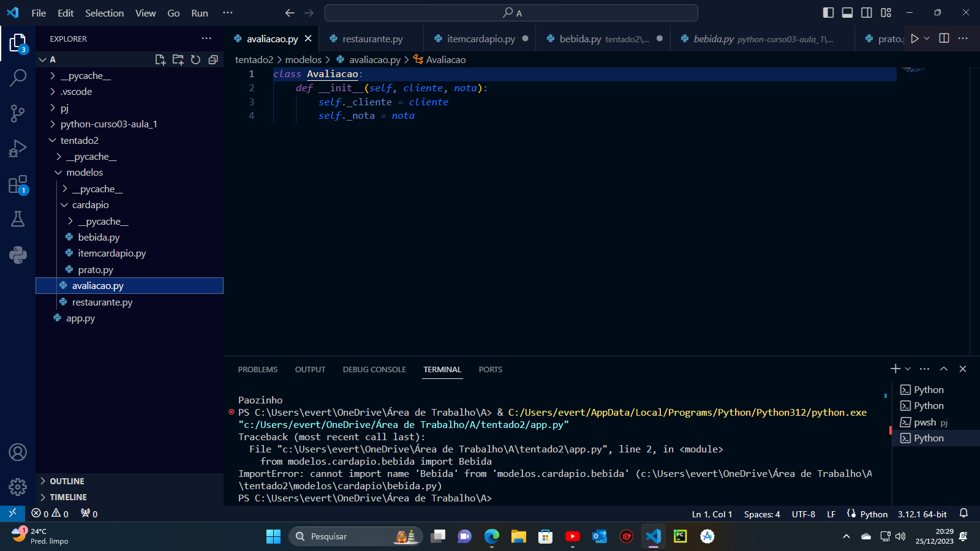Collapse all folders in Explorer
980x551 pixels.
[213, 59]
